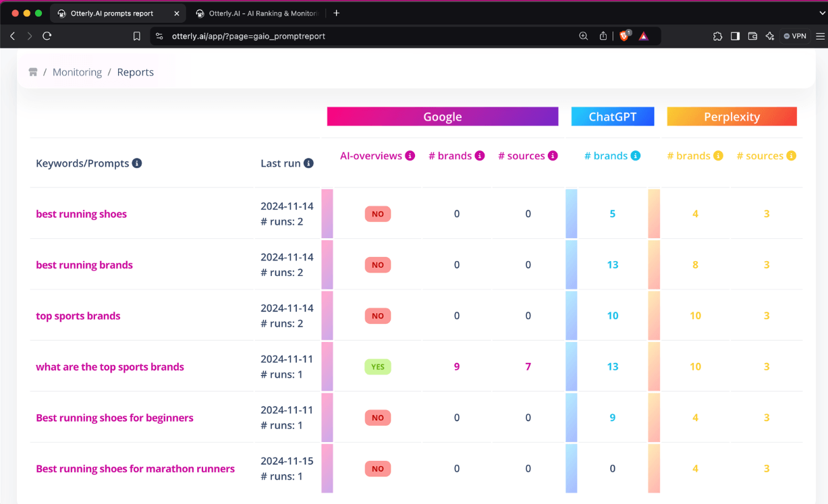This screenshot has height=504, width=828.
Task: Reload the page with refresh icon
Action: point(47,36)
